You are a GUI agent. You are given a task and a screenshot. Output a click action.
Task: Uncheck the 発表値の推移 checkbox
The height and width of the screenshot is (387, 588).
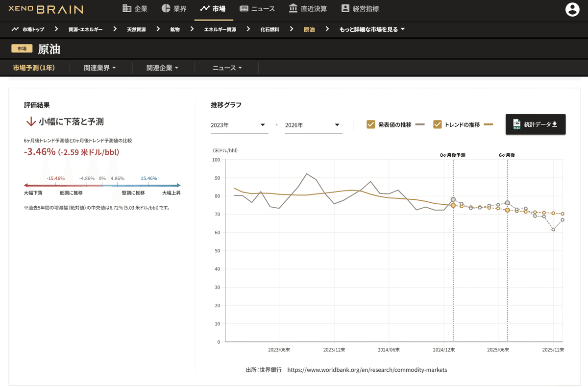(371, 124)
